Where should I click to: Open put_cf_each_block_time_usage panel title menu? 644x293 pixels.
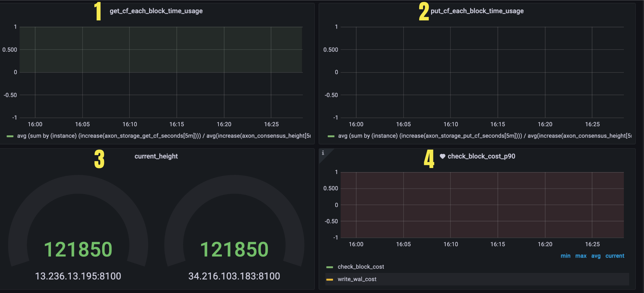pos(477,11)
